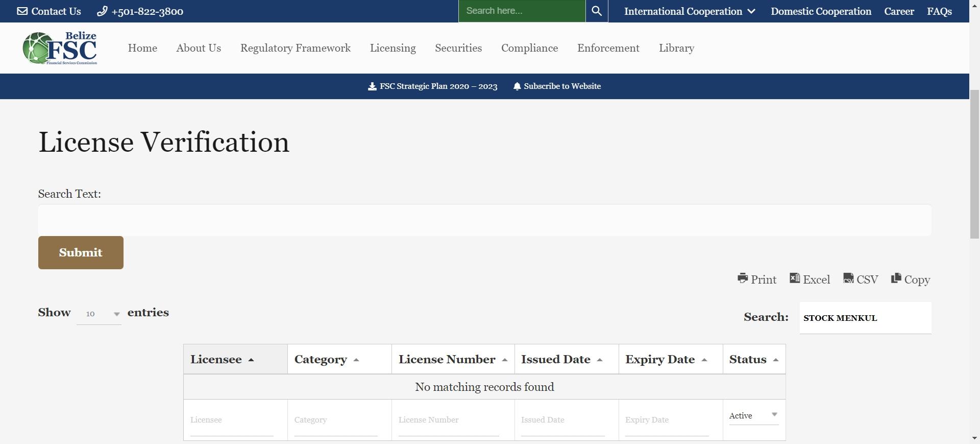Viewport: 980px width, 444px height.
Task: Sort by Issued Date column arrow
Action: [x=600, y=360]
